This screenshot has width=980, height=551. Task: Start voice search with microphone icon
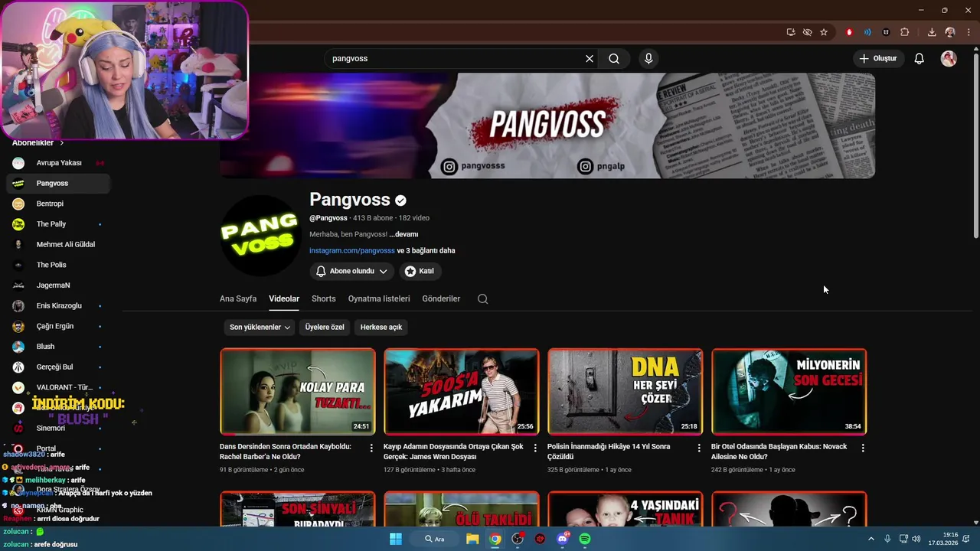tap(648, 58)
